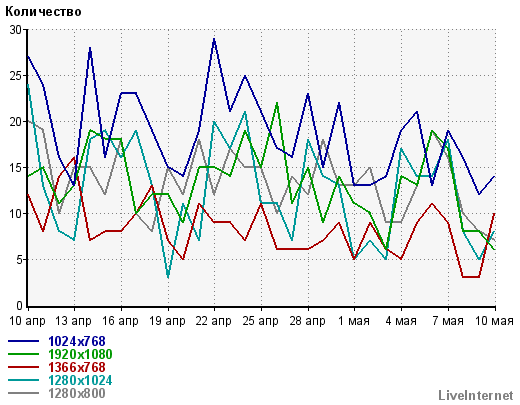Image resolution: width=520 pixels, height=405 pixels.
Task: Click the 28 апр axis label
Action: pos(308,321)
